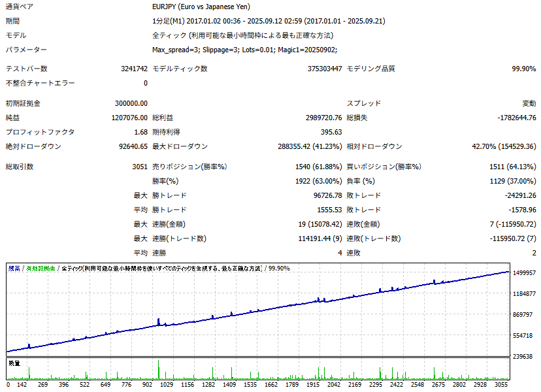This screenshot has width=541, height=392.
Task: Click the chart y-axis label 1184877
Action: tap(525, 293)
